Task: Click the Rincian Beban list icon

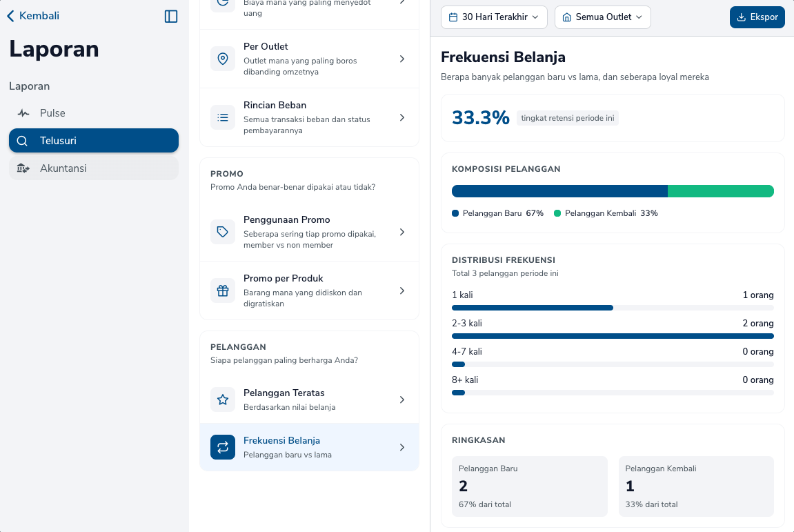Action: pyautogui.click(x=223, y=117)
